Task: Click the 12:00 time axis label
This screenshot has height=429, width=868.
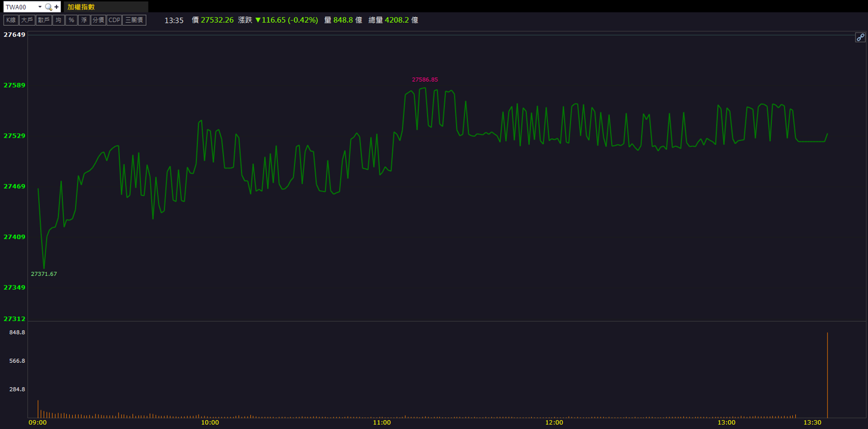Action: [x=554, y=422]
